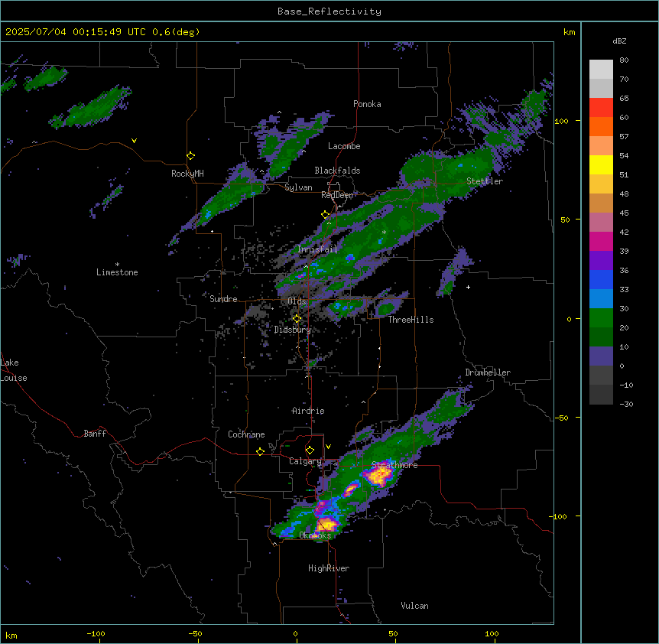Image resolution: width=659 pixels, height=644 pixels.
Task: Click the Banff label
Action: click(x=95, y=434)
